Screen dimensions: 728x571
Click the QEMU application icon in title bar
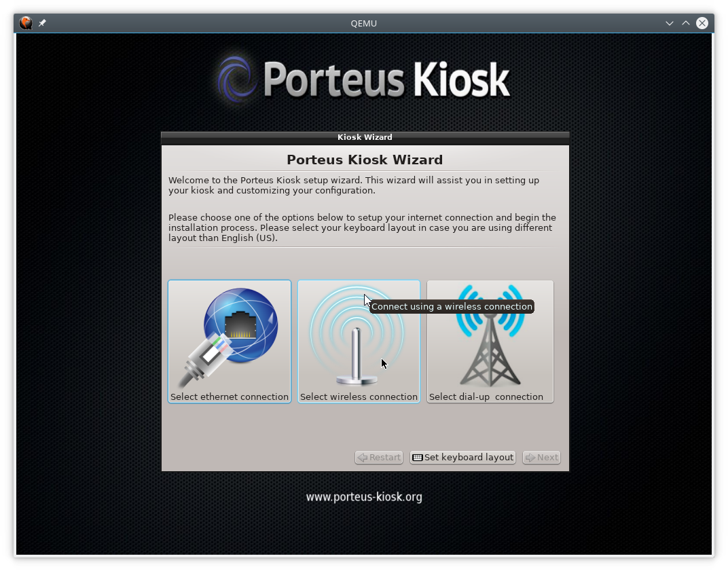pos(26,23)
